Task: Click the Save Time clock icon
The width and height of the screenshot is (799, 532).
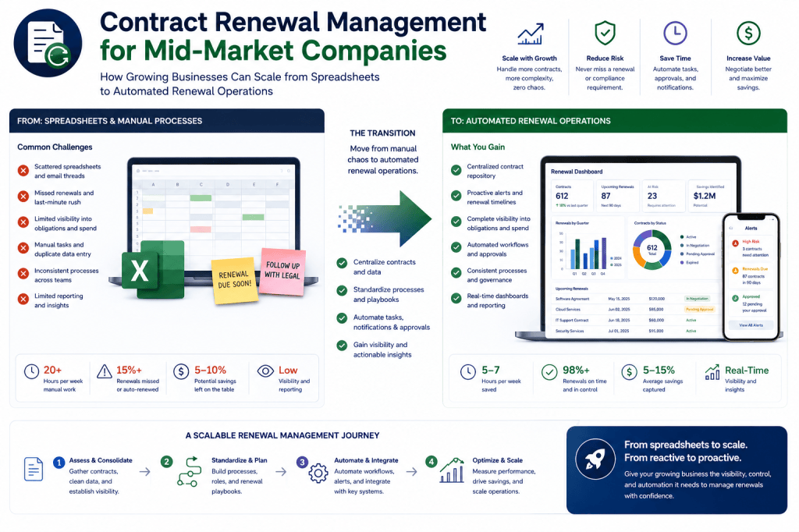Action: coord(675,33)
